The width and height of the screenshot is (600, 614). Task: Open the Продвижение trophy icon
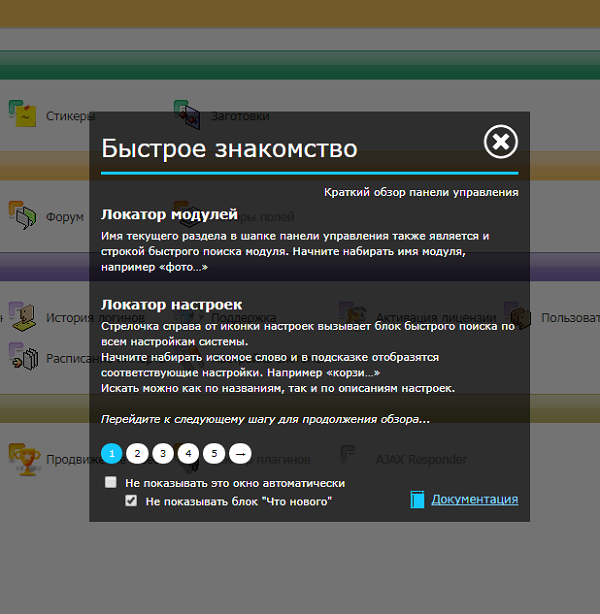click(x=24, y=459)
